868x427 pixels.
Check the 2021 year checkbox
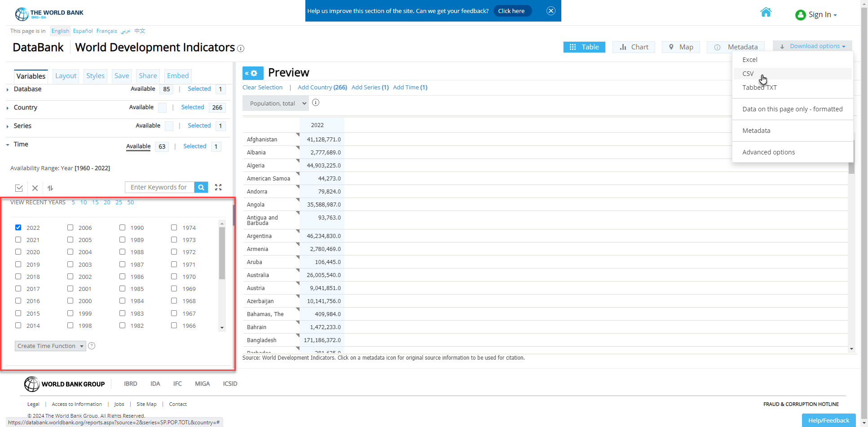tap(18, 240)
